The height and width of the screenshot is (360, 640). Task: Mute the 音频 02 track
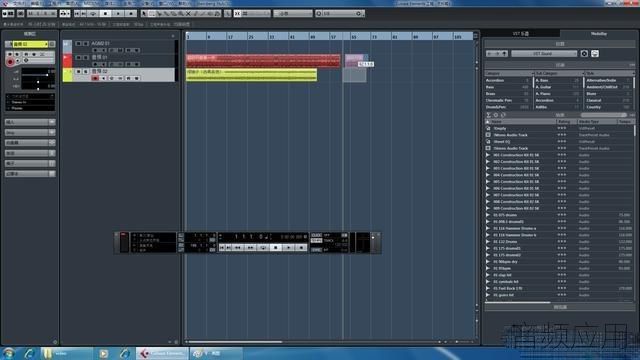(78, 71)
